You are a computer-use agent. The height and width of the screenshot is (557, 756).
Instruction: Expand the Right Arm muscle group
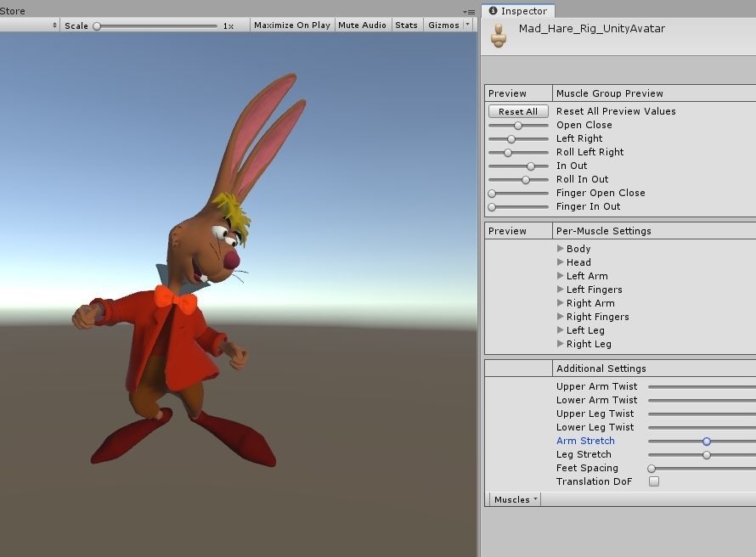coord(561,303)
